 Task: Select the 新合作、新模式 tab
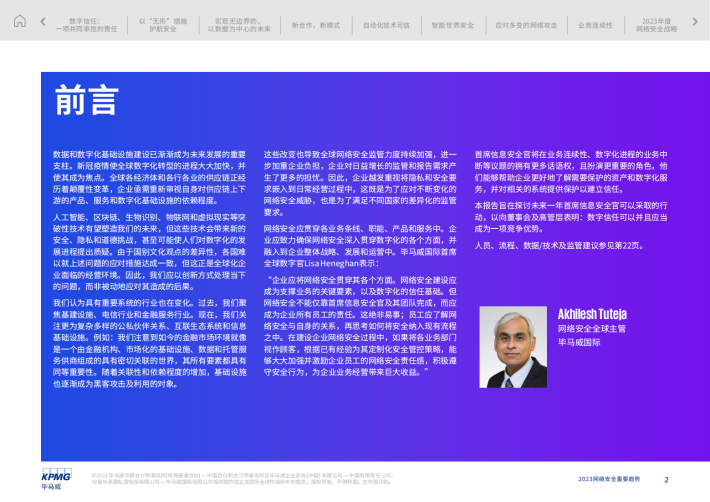(x=312, y=23)
